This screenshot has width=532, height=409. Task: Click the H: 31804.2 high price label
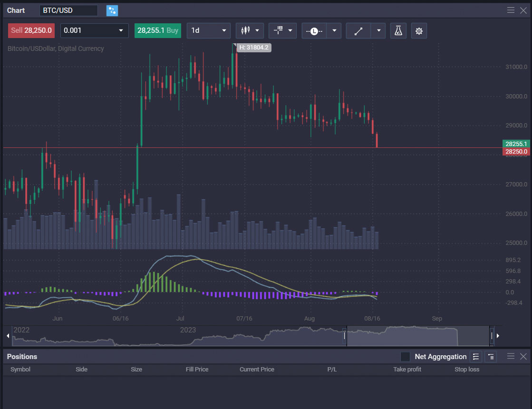[254, 48]
